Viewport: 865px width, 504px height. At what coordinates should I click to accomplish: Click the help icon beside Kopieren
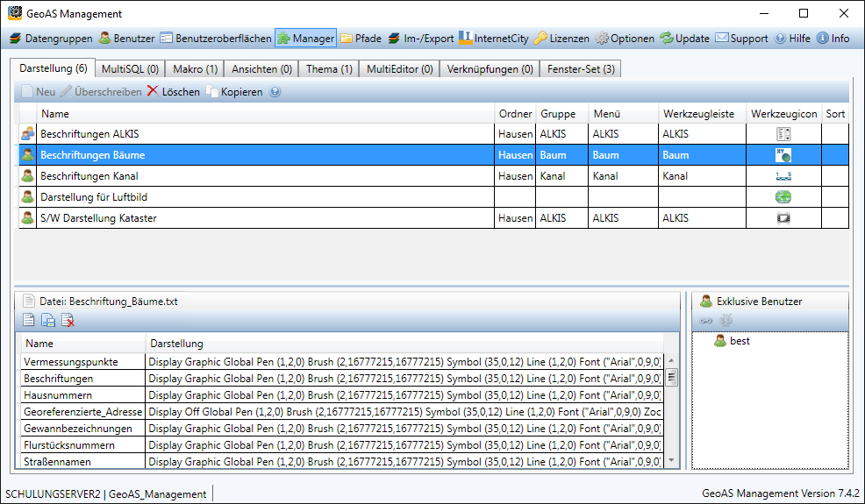pyautogui.click(x=275, y=92)
